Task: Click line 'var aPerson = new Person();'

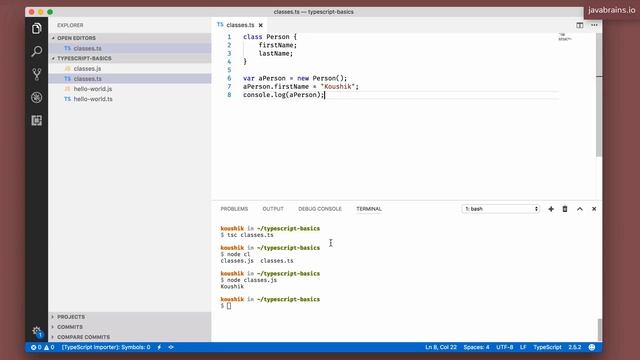Action: click(x=295, y=78)
